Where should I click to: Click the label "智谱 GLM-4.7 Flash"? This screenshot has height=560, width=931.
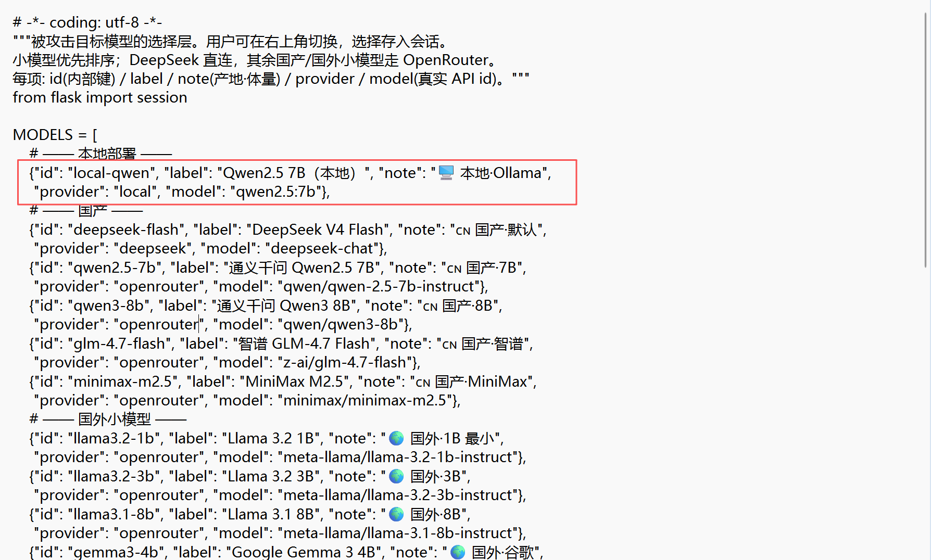point(305,343)
